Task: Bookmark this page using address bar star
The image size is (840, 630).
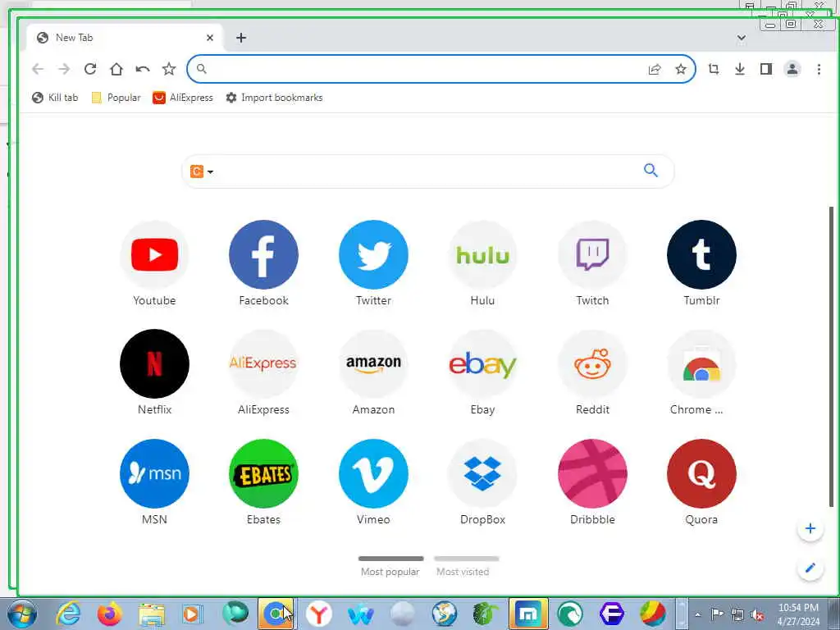Action: [680, 69]
